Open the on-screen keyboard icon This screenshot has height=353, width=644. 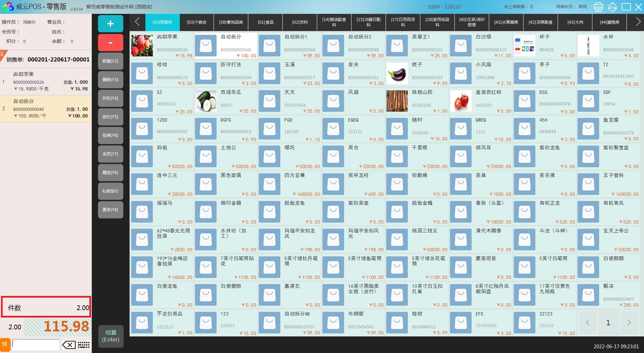point(83,345)
